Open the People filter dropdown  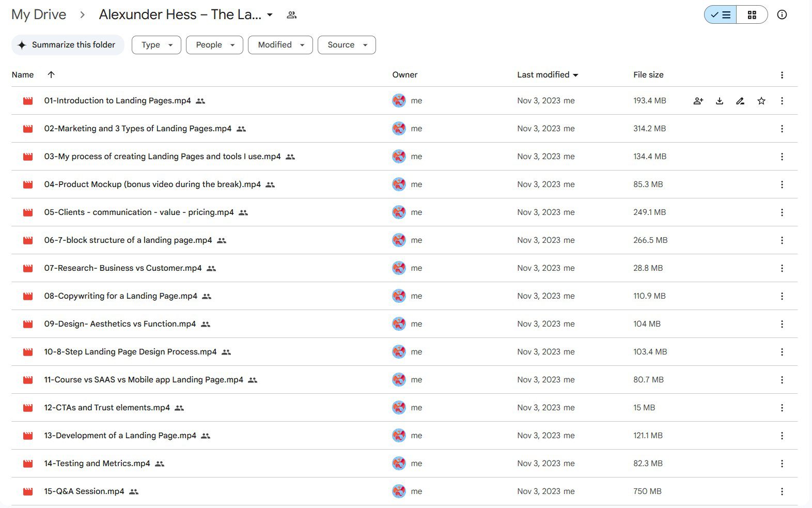pyautogui.click(x=214, y=45)
